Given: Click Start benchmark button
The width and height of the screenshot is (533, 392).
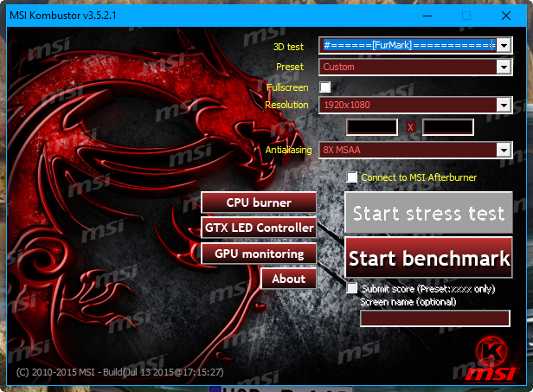Looking at the screenshot, I should point(428,258).
